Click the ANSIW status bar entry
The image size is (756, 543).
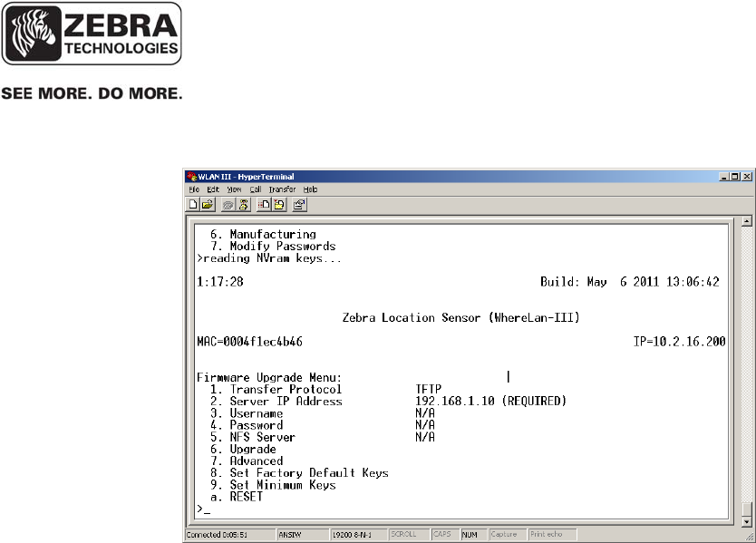[302, 534]
